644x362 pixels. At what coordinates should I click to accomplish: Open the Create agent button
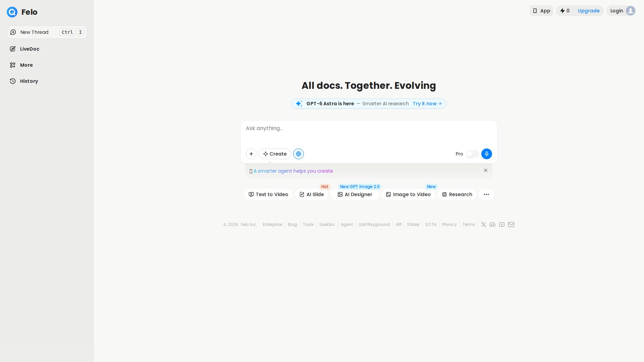click(275, 154)
